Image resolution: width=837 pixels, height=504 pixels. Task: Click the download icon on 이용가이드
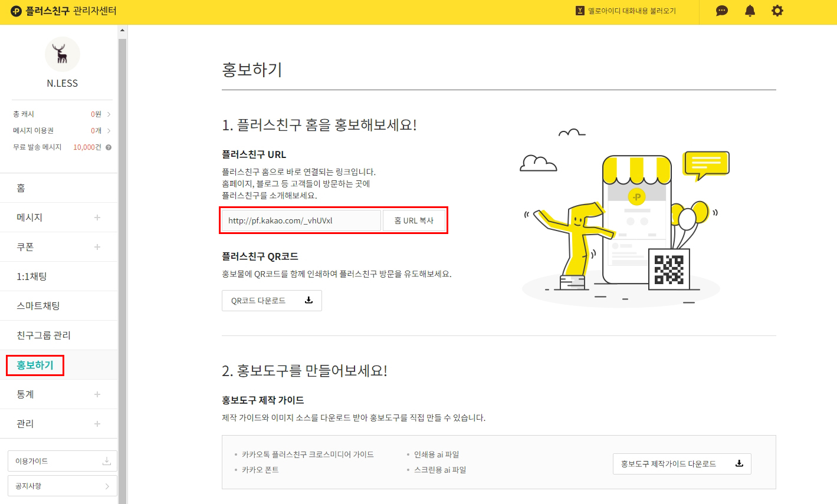pos(107,461)
